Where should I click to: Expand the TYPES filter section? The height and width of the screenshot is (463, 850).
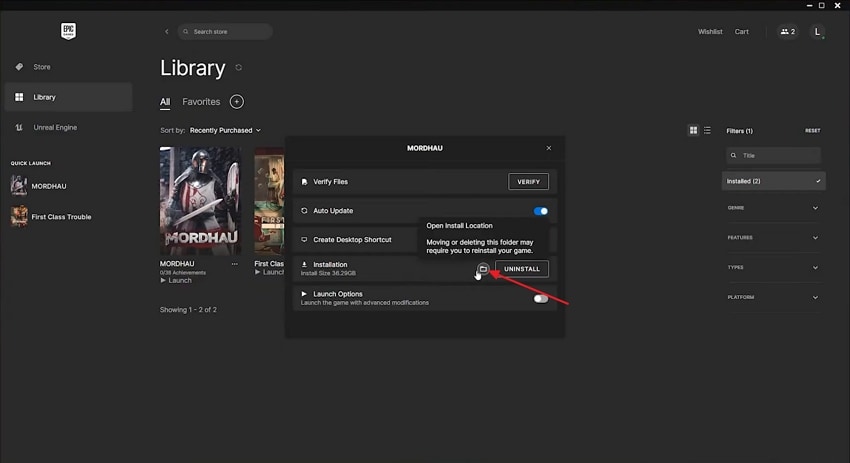pyautogui.click(x=774, y=267)
